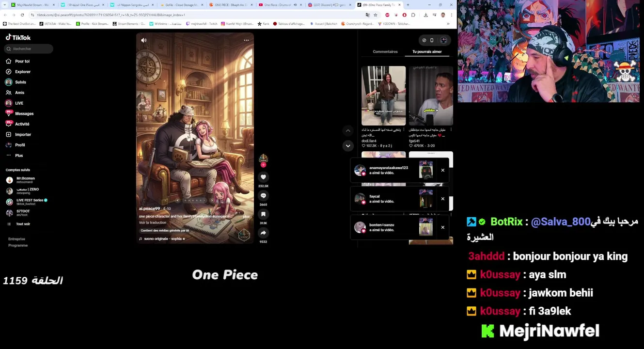Go to next video with down chevron
Viewport: 644px width, 349px height.
click(x=348, y=145)
